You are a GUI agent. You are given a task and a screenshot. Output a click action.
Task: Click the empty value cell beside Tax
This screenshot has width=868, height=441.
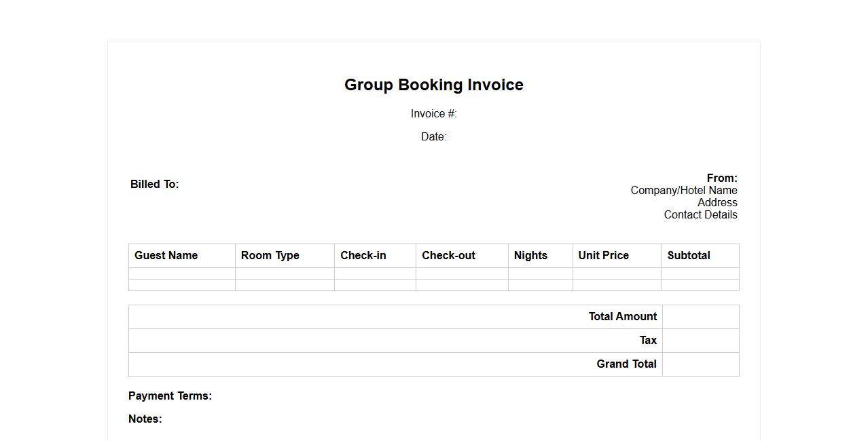pyautogui.click(x=700, y=341)
